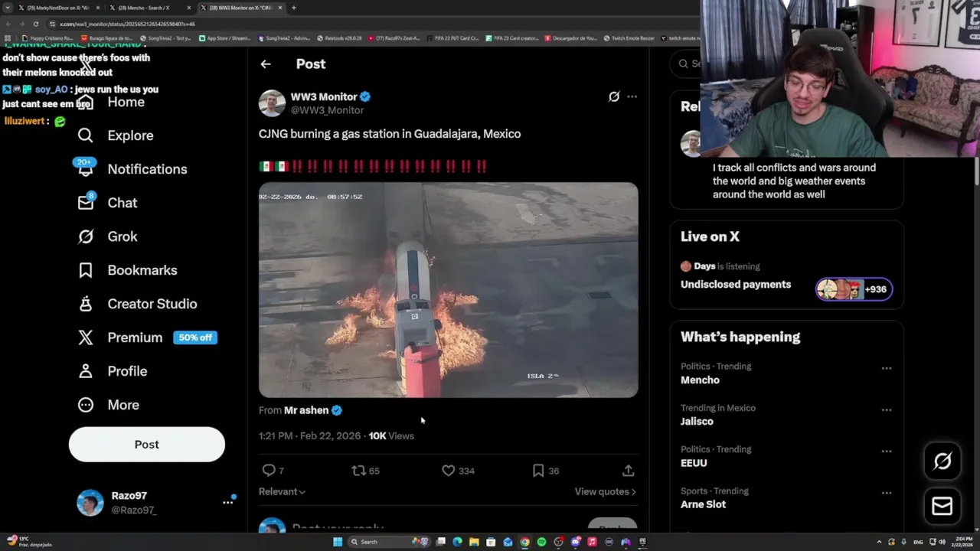Image resolution: width=980 pixels, height=551 pixels.
Task: Click the Grok explain icon on the post
Action: coord(613,96)
